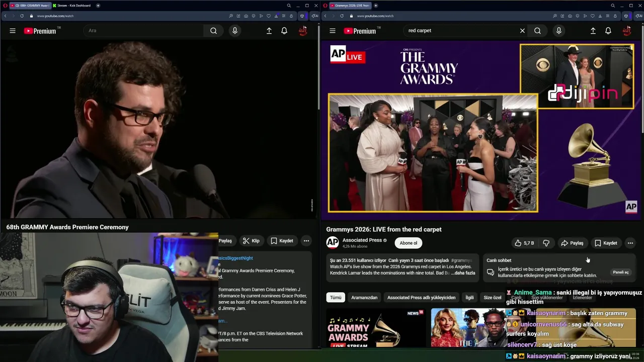Open Grammy Awards live stream News18 thumbnail
This screenshot has width=644, height=362.
[376, 328]
